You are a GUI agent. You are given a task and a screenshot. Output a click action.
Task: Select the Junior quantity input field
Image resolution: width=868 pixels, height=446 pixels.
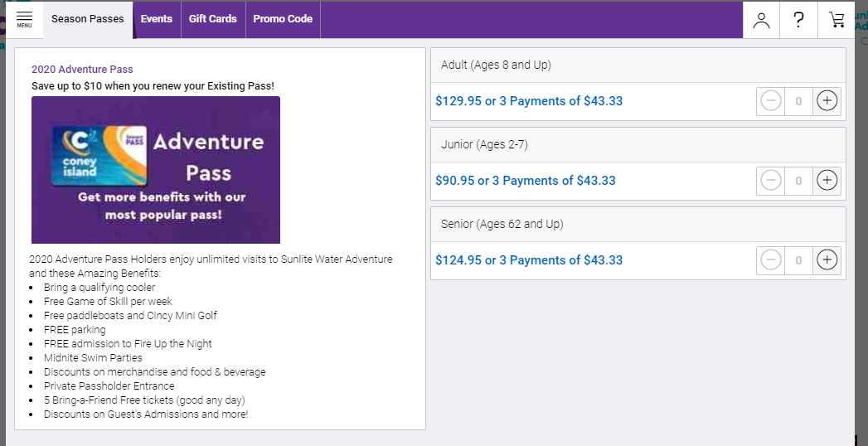(798, 181)
